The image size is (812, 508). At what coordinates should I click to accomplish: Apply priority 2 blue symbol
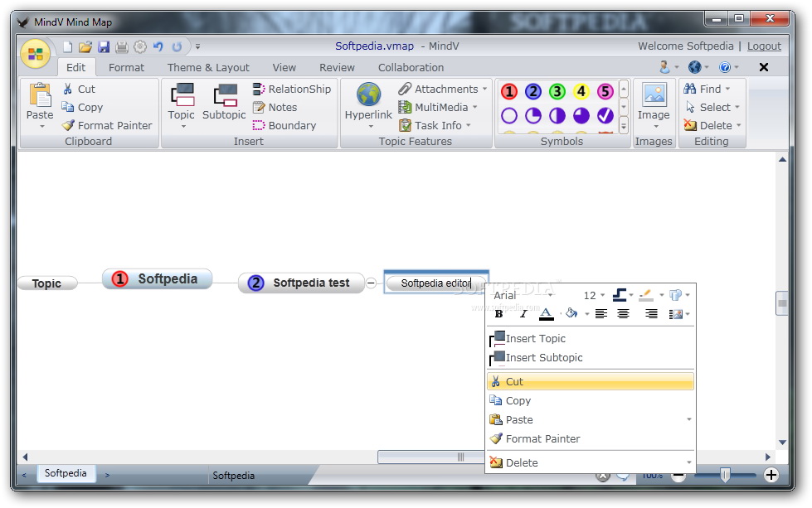point(532,91)
